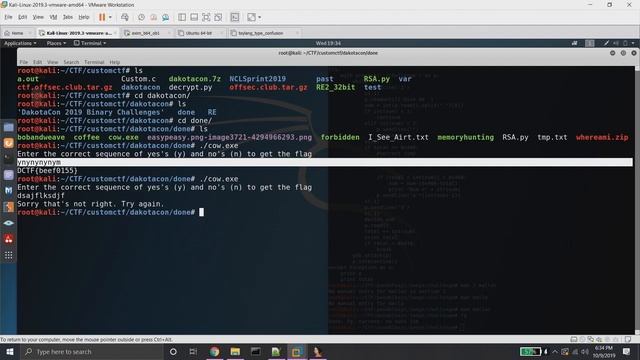The width and height of the screenshot is (640, 360).
Task: Open Task View on the taskbar
Action: 193,351
